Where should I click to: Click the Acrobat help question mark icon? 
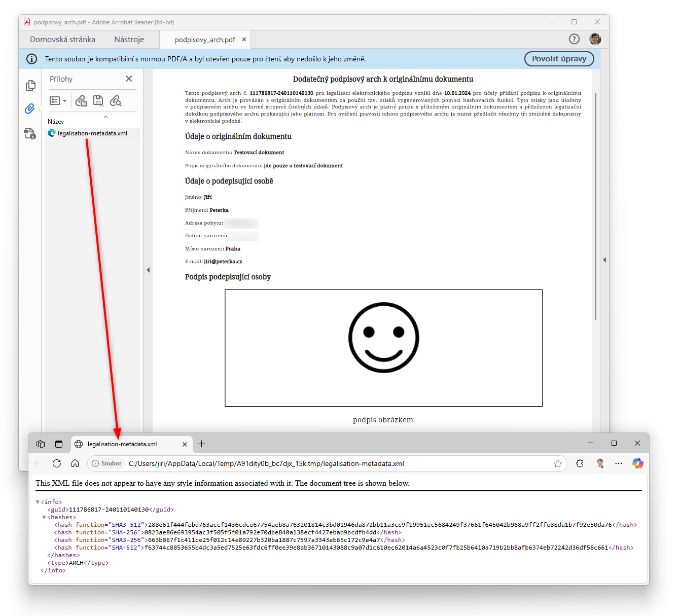pyautogui.click(x=574, y=39)
